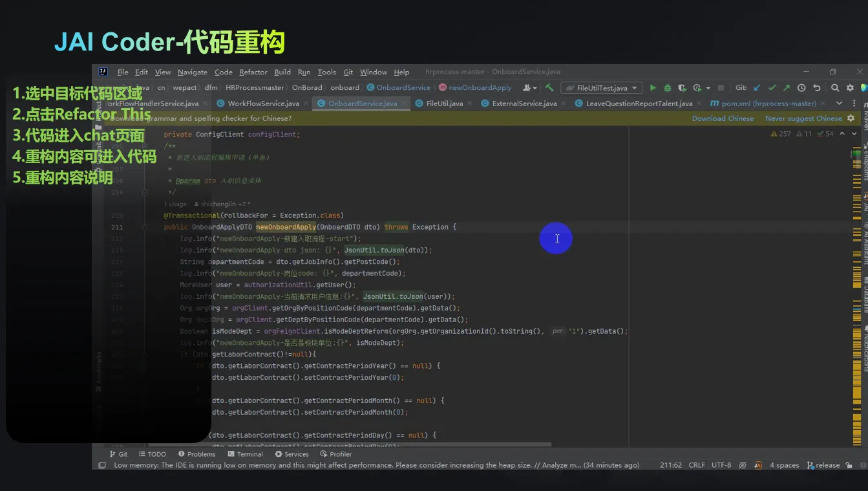
Task: Go to next highlighted error arrow
Action: pos(854,134)
